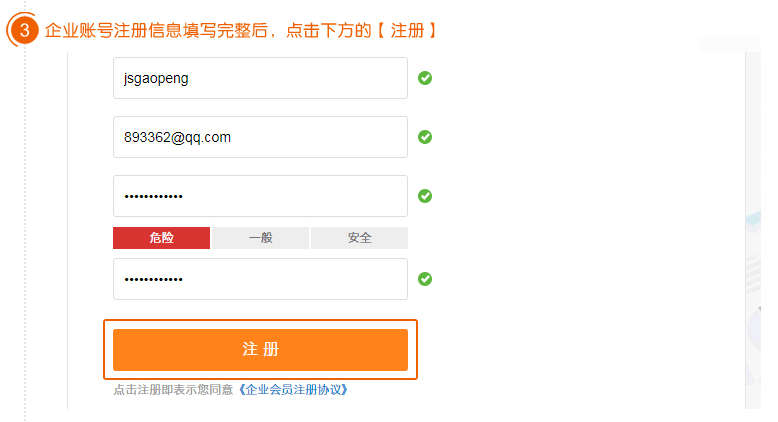Focus the username field containing jsgaopeng
The image size is (778, 422).
pos(260,78)
